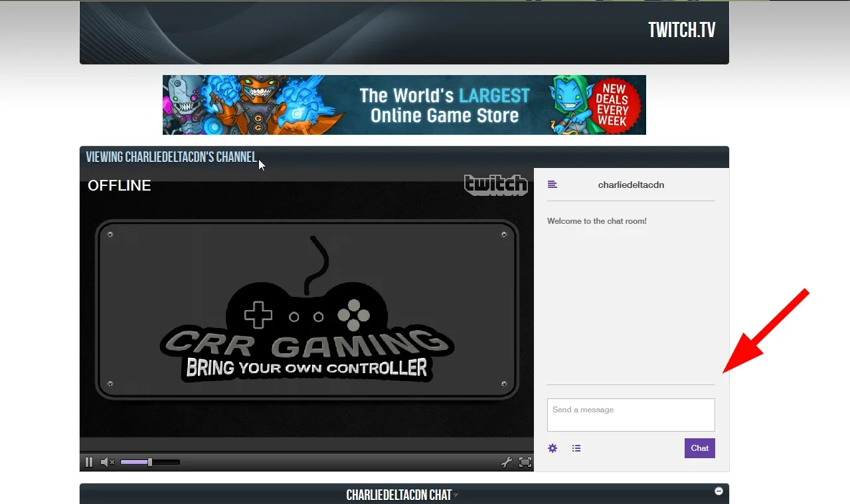Image resolution: width=850 pixels, height=504 pixels.
Task: Open player settings wrench icon
Action: pyautogui.click(x=506, y=462)
